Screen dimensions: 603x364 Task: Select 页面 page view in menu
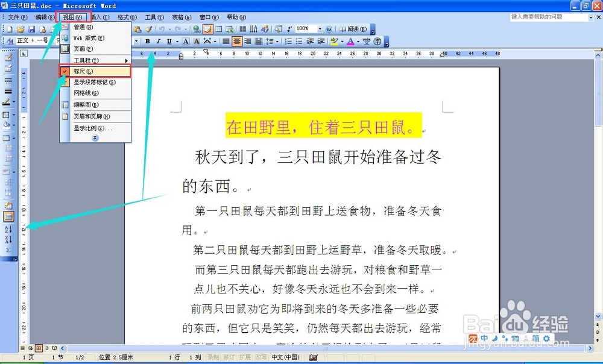pyautogui.click(x=95, y=48)
